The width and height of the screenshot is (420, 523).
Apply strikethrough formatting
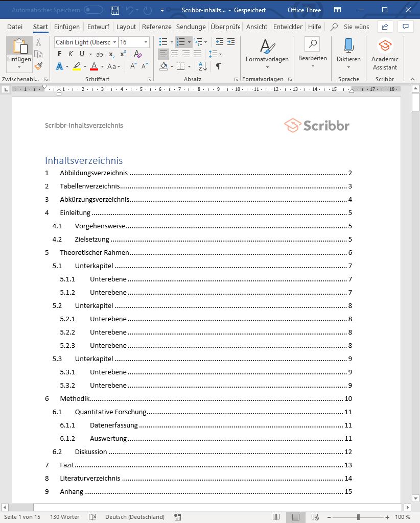[99, 53]
